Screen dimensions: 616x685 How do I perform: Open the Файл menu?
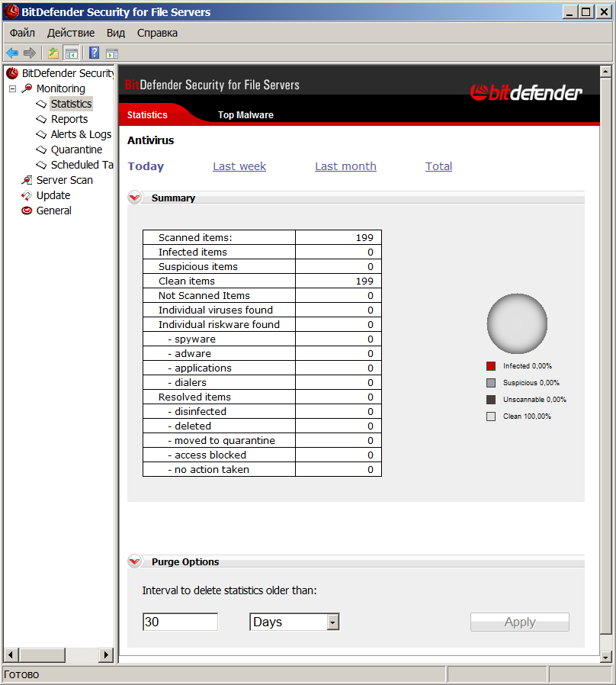22,33
